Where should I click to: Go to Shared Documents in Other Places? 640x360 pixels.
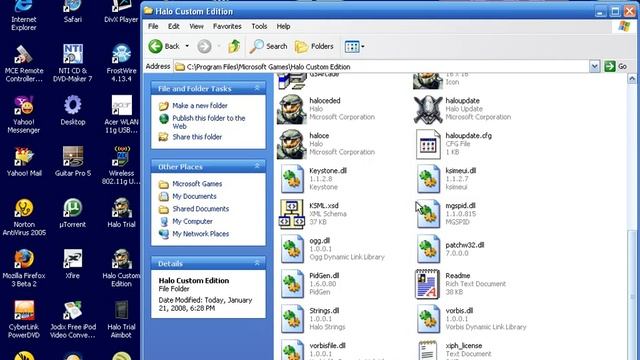click(200, 209)
